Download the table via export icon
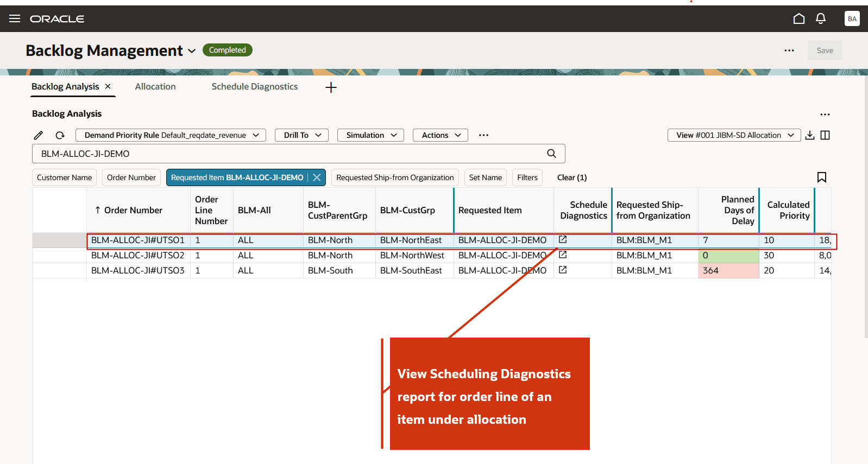Image resolution: width=868 pixels, height=464 pixels. (x=810, y=135)
